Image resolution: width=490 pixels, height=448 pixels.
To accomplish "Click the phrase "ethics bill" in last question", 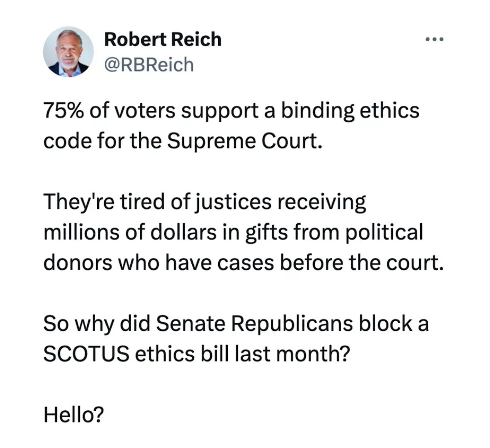I will coord(182,354).
